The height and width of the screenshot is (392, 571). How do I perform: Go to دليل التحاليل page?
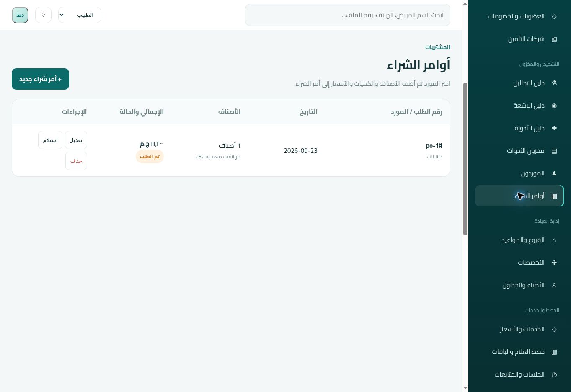click(519, 83)
